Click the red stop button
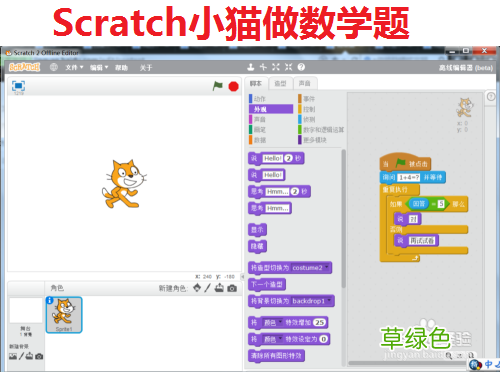Screen dimensions: 500x372 pyautogui.click(x=233, y=86)
